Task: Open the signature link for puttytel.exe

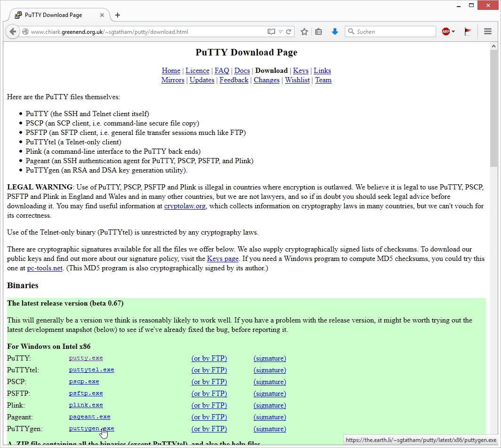Action: coord(270,370)
